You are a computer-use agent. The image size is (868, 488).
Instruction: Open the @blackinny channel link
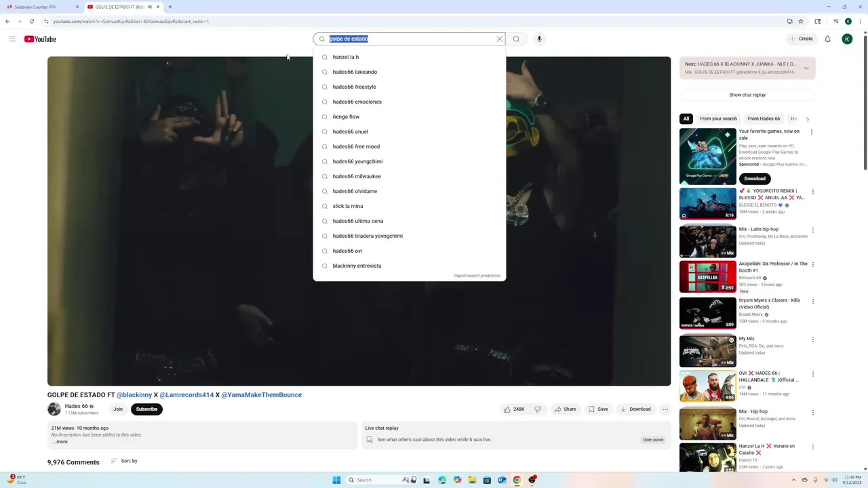(x=134, y=395)
